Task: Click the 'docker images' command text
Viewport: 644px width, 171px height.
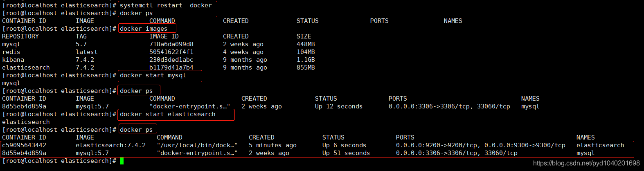Action: pyautogui.click(x=144, y=29)
